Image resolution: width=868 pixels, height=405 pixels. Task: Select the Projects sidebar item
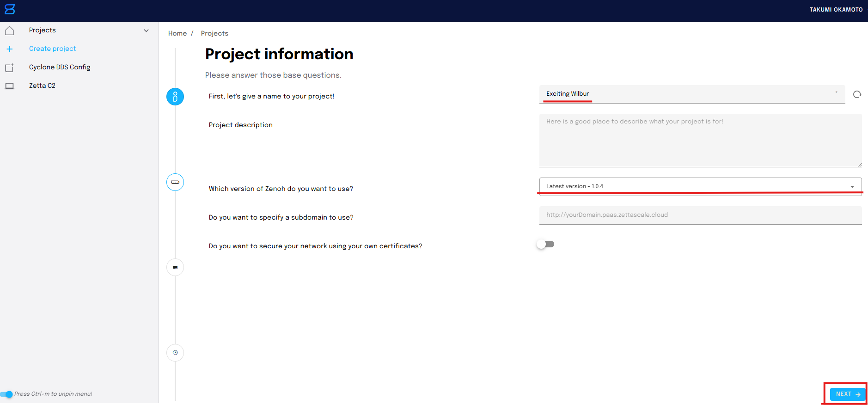tap(43, 30)
